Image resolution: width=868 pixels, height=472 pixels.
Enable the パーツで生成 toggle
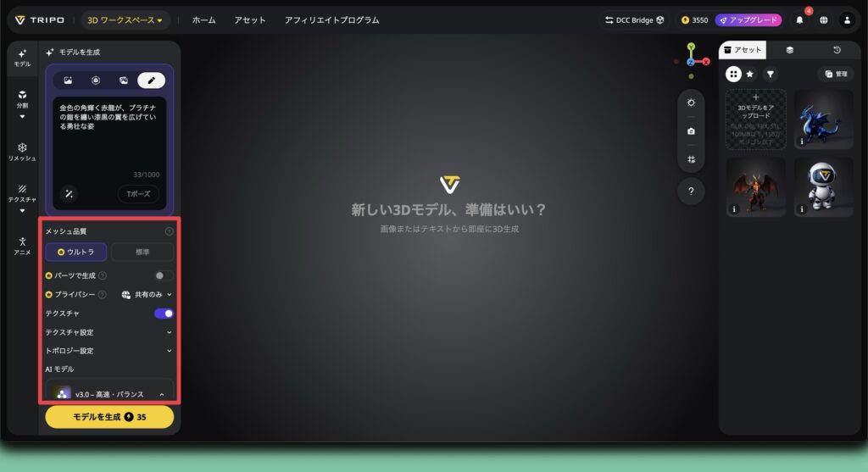(x=164, y=275)
